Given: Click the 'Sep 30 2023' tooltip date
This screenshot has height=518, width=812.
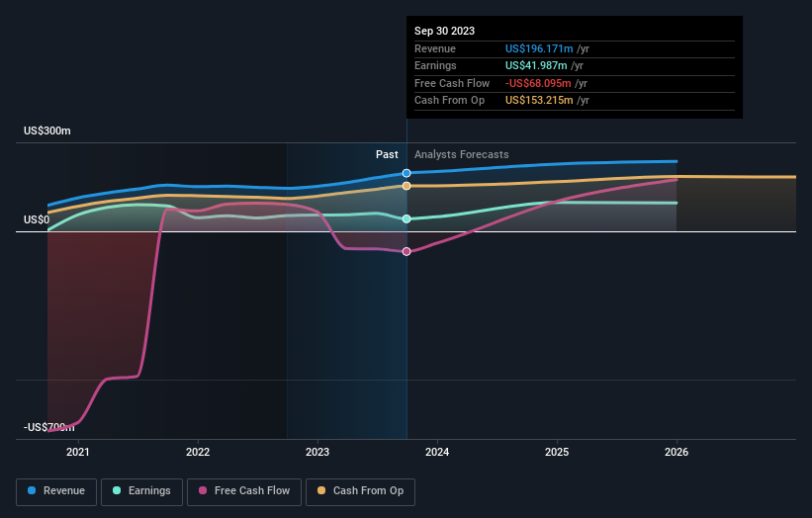Looking at the screenshot, I should click(444, 31).
